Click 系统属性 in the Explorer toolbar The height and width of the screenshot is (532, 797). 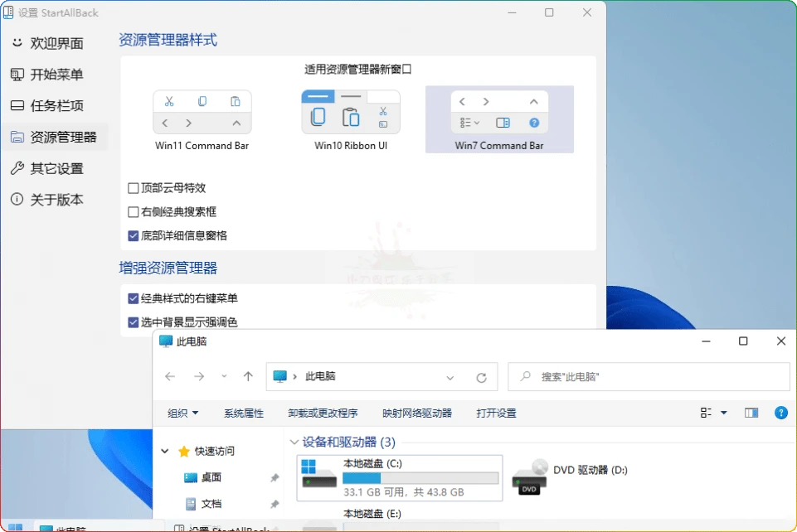pyautogui.click(x=243, y=412)
